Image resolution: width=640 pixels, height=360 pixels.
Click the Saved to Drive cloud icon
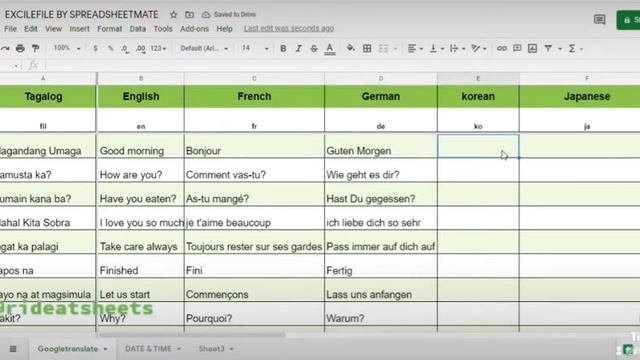pyautogui.click(x=206, y=15)
